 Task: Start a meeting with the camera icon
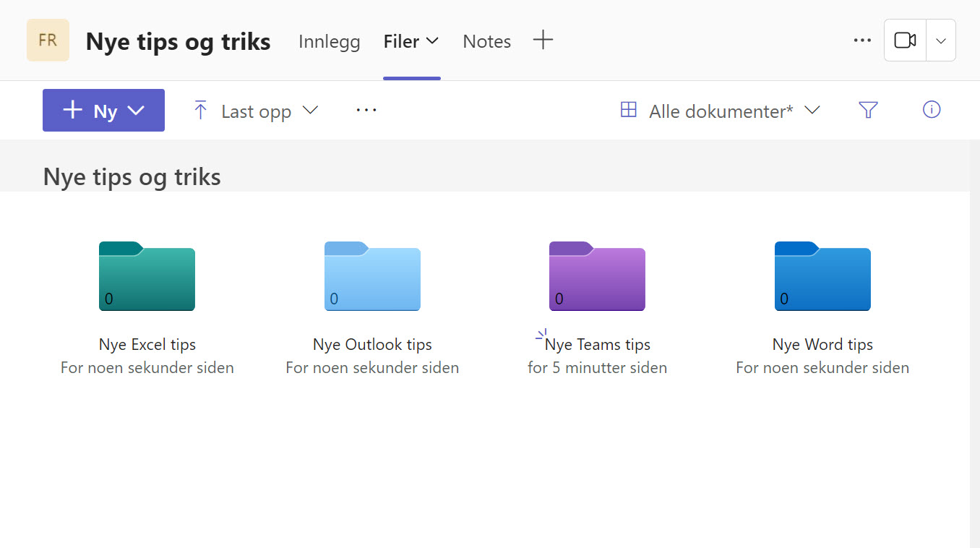click(905, 40)
